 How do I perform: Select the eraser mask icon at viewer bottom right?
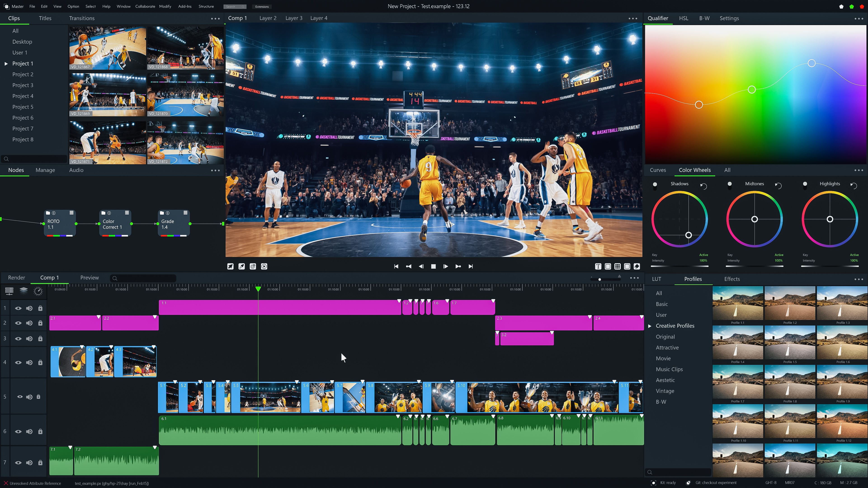tap(637, 266)
